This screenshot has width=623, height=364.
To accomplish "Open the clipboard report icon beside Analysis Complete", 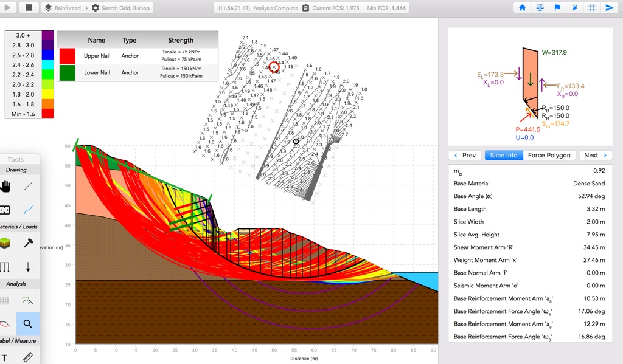I will pyautogui.click(x=305, y=8).
